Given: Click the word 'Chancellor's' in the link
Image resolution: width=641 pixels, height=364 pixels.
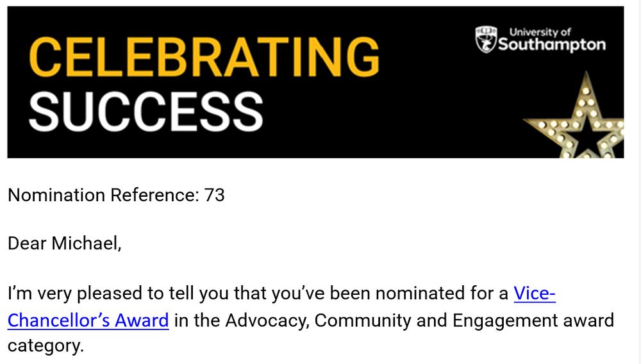Looking at the screenshot, I should tap(58, 320).
